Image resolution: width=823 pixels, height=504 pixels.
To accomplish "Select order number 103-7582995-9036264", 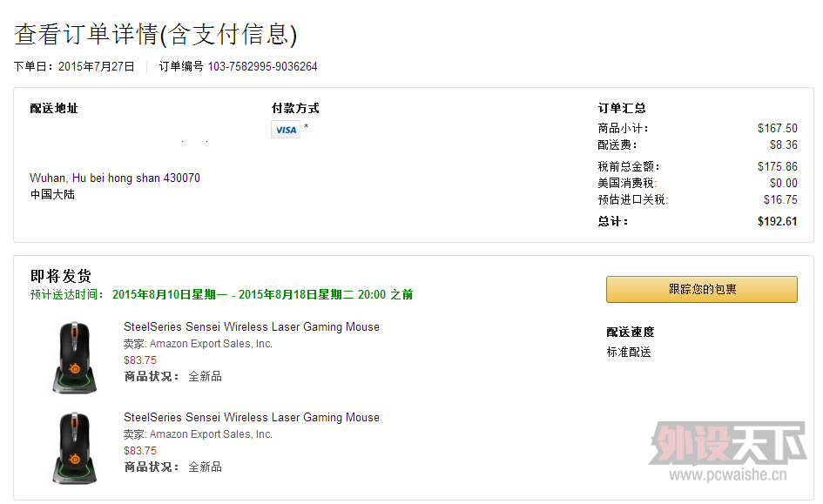I will [262, 67].
